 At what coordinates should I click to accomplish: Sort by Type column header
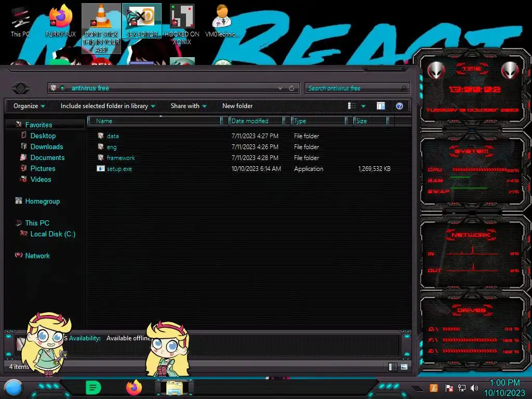318,121
